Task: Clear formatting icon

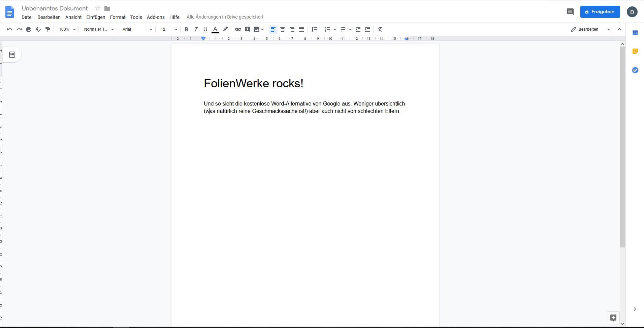Action: coord(380,29)
